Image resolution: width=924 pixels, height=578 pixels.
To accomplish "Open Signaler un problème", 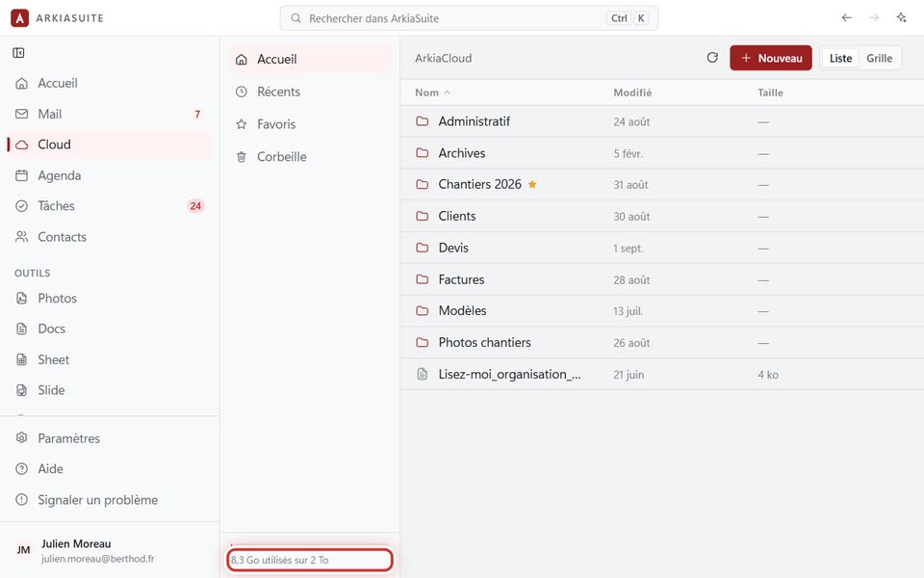I will pos(110,500).
